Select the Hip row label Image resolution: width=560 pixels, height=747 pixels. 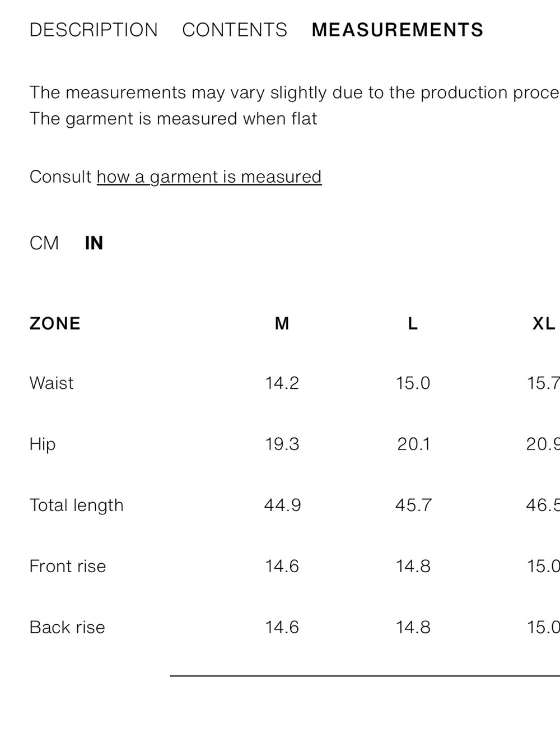(43, 444)
